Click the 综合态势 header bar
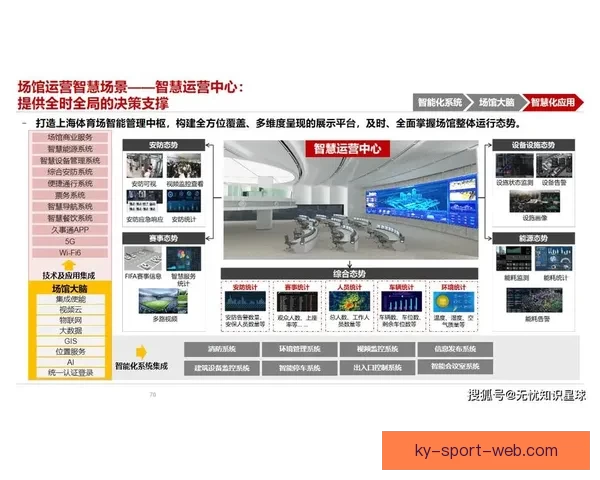Image resolution: width=600 pixels, height=480 pixels. click(x=349, y=274)
